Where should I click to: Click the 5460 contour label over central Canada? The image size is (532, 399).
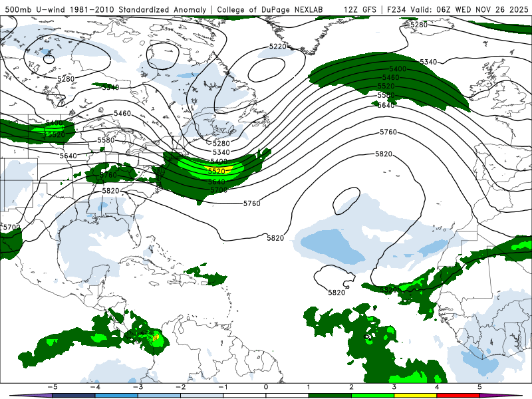point(122,113)
